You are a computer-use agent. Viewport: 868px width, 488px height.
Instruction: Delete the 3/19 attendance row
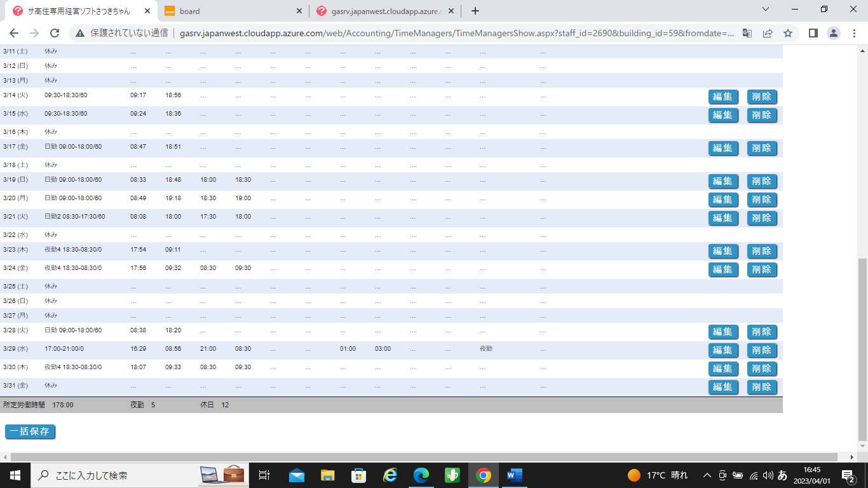(761, 181)
